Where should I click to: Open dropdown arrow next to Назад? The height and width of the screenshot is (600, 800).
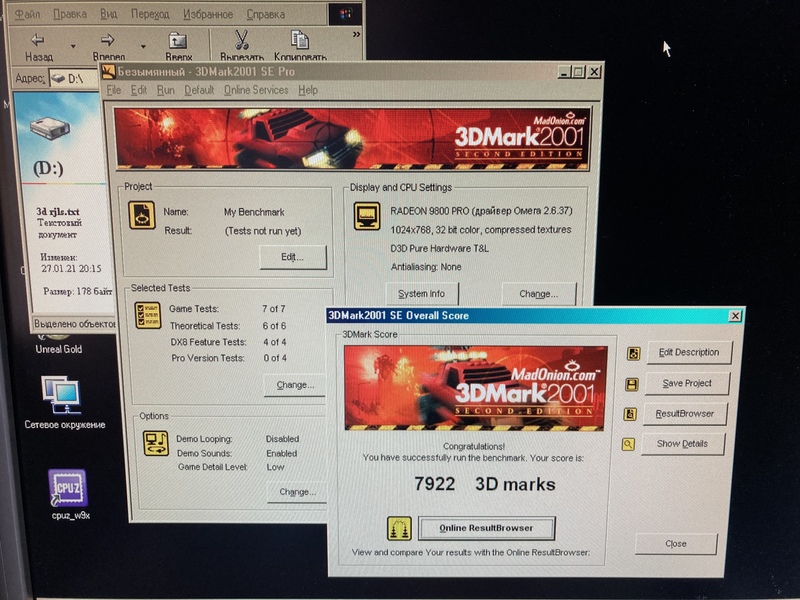73,46
